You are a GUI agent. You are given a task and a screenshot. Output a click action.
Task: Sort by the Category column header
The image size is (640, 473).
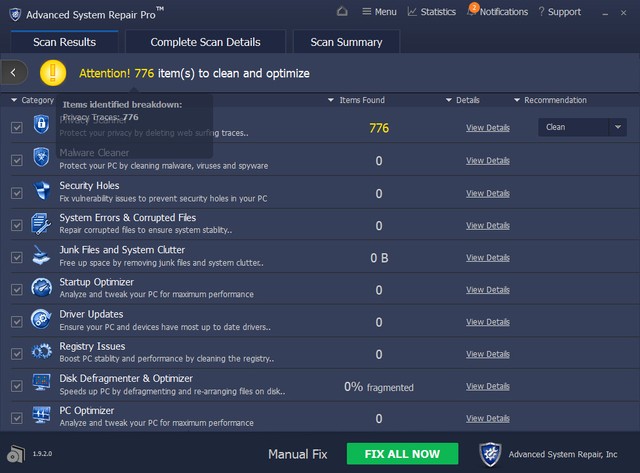point(33,100)
